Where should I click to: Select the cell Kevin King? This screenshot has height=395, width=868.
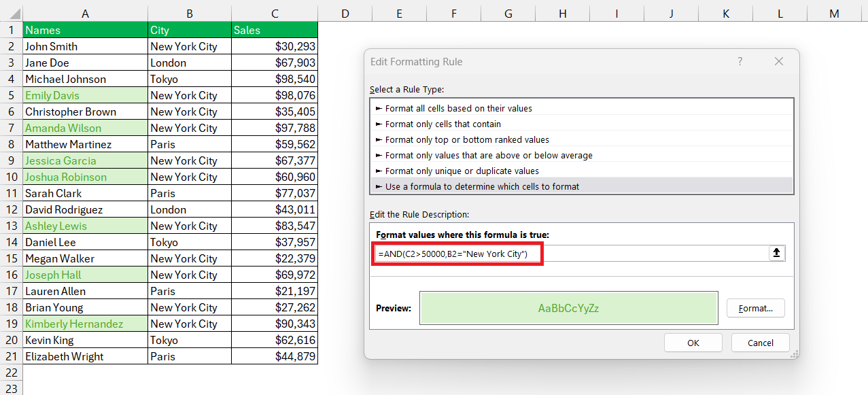pos(85,340)
